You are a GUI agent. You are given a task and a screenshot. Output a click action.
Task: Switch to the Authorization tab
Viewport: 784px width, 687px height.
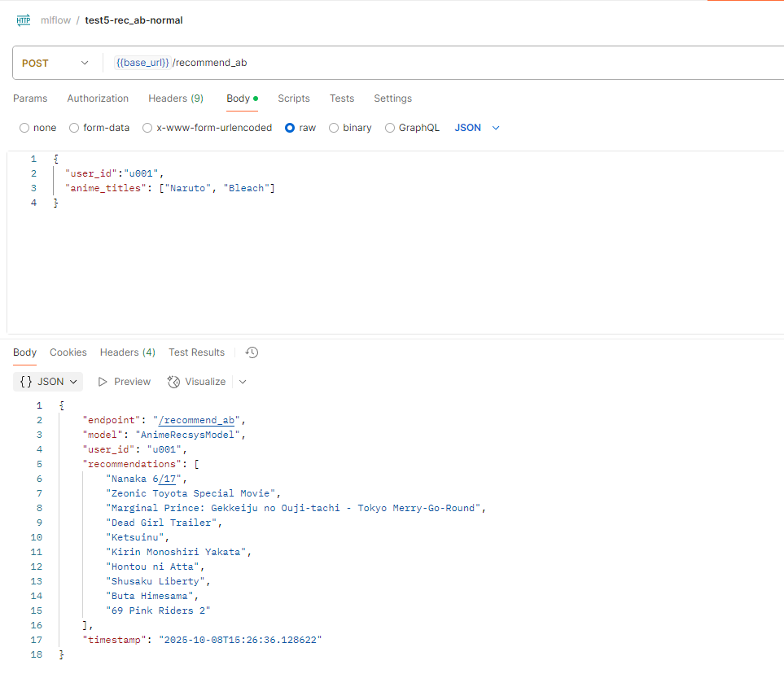[98, 98]
